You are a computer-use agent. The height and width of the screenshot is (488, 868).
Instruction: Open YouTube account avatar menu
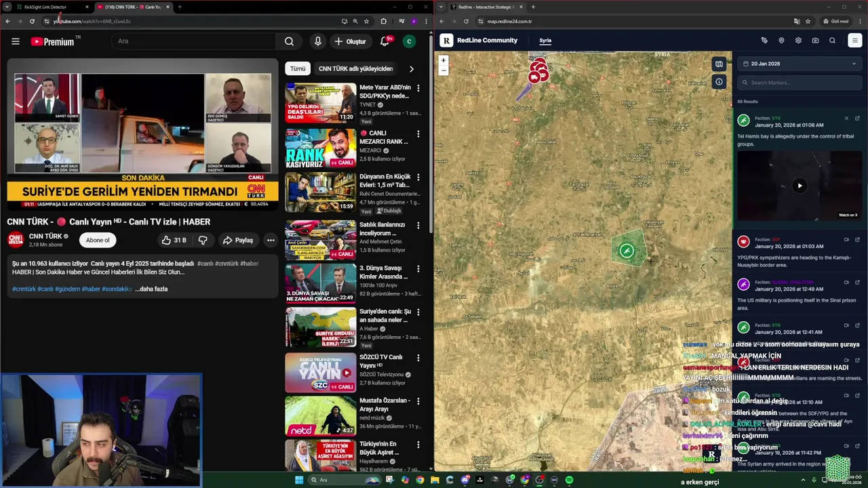coord(409,41)
